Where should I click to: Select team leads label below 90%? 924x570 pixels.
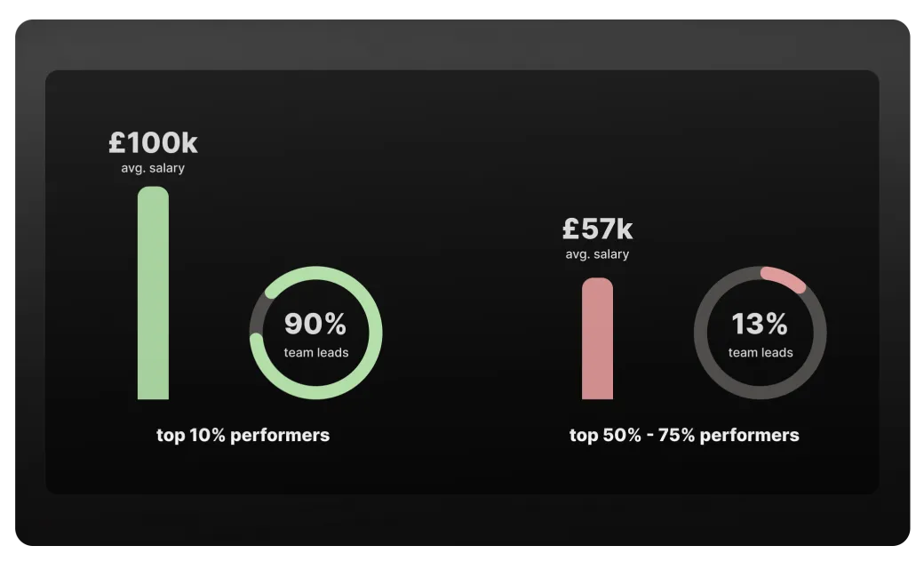316,353
